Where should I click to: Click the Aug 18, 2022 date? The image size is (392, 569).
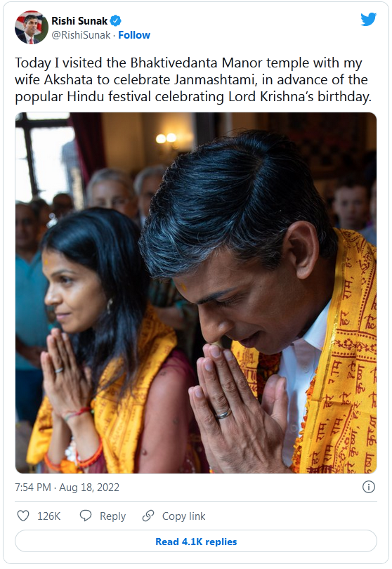tap(89, 487)
